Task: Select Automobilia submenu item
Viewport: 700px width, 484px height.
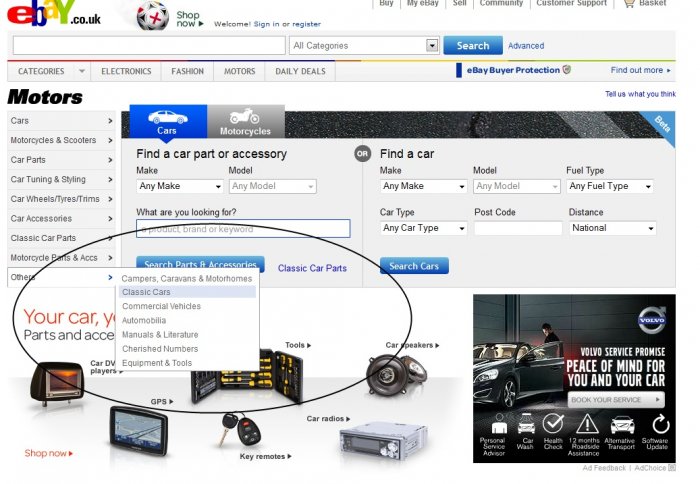Action: tap(144, 321)
